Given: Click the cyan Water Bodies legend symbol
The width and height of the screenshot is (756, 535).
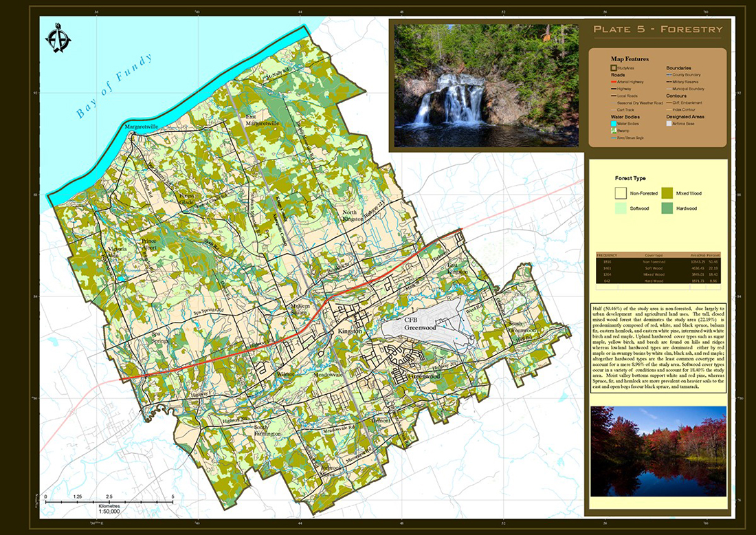Looking at the screenshot, I should (x=614, y=124).
